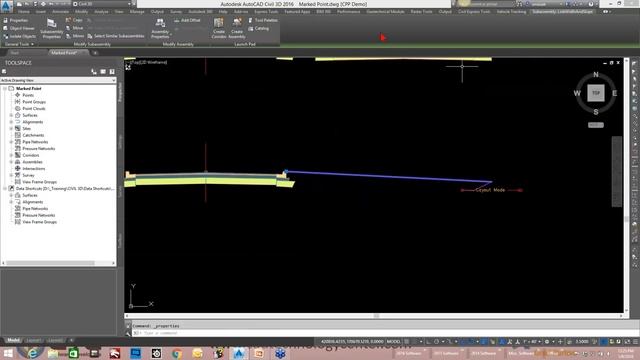Viewport: 640px width, 360px height.
Task: Click the TOP face of the ViewCube
Action: [596, 93]
